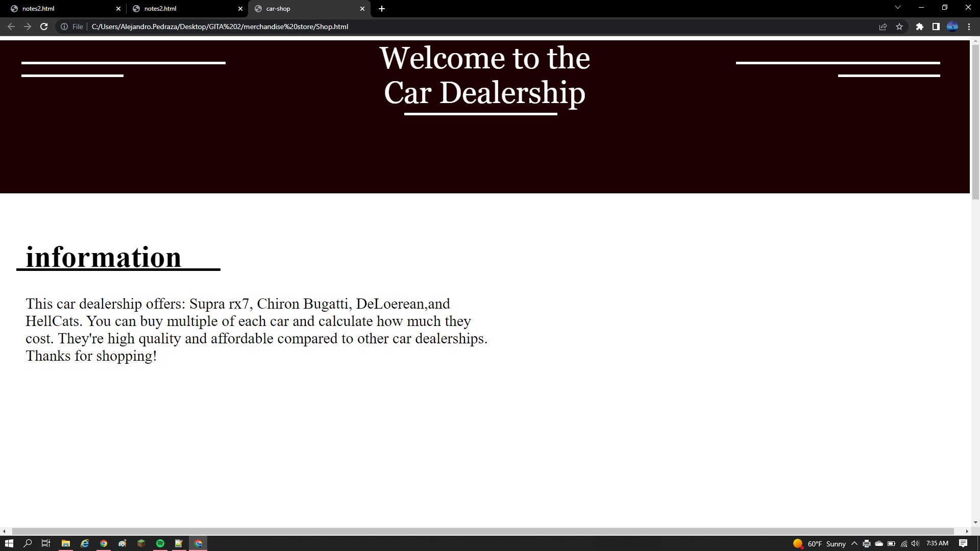Open the Chrome profile avatar
The image size is (980, 551).
coord(952,27)
